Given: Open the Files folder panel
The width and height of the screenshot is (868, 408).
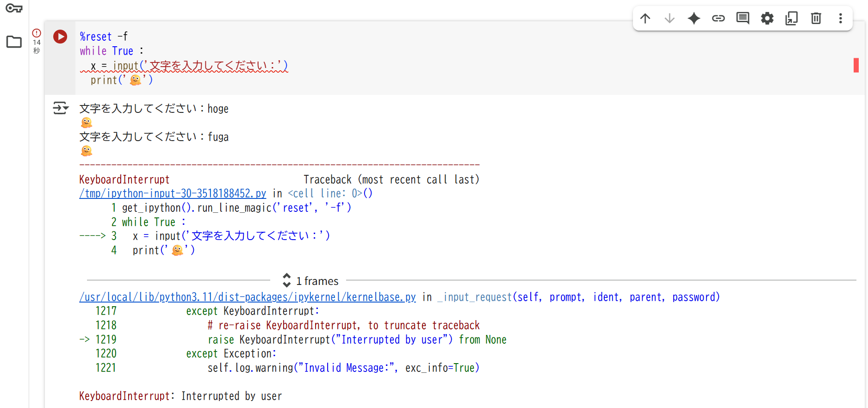Looking at the screenshot, I should pos(14,42).
